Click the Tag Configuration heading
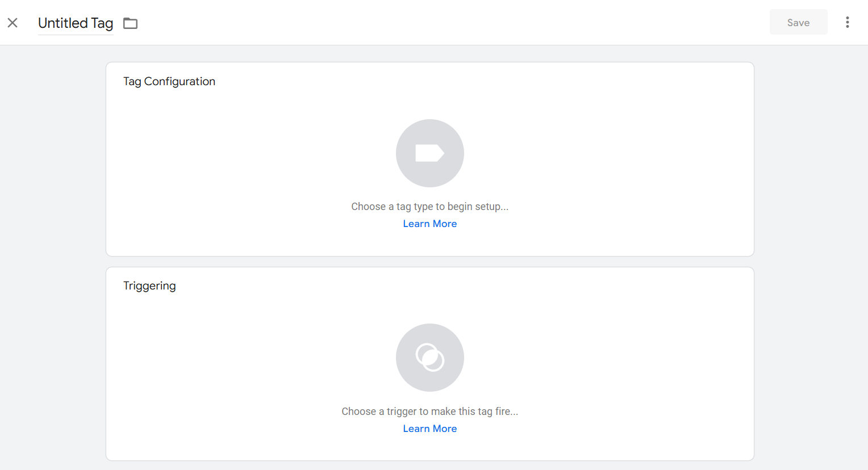Screen dimensions: 868x470 169,81
